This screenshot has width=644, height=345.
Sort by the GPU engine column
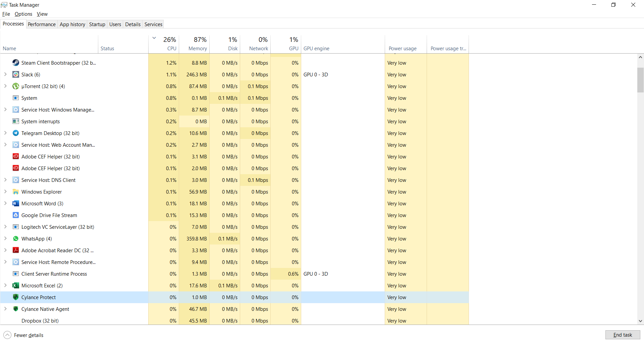tap(343, 44)
